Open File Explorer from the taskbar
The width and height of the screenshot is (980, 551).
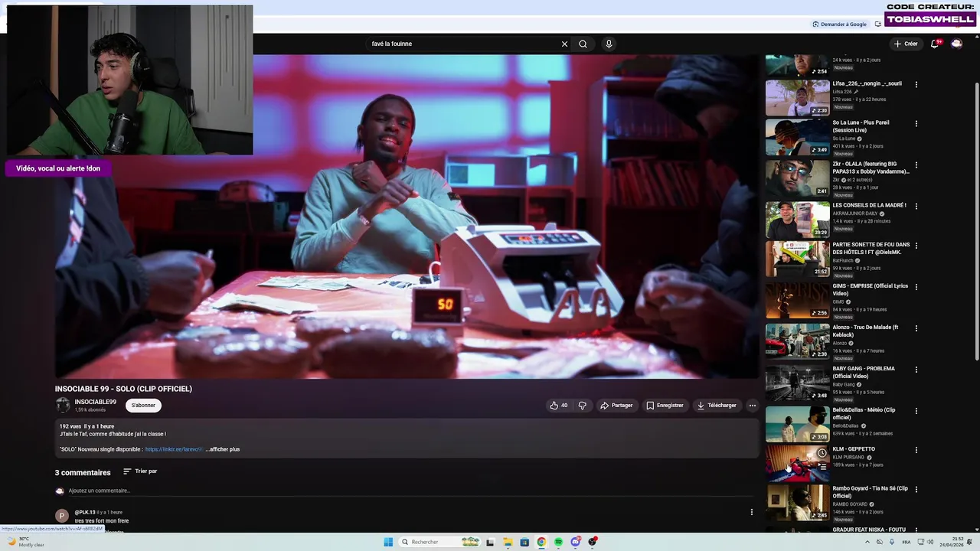tap(508, 542)
